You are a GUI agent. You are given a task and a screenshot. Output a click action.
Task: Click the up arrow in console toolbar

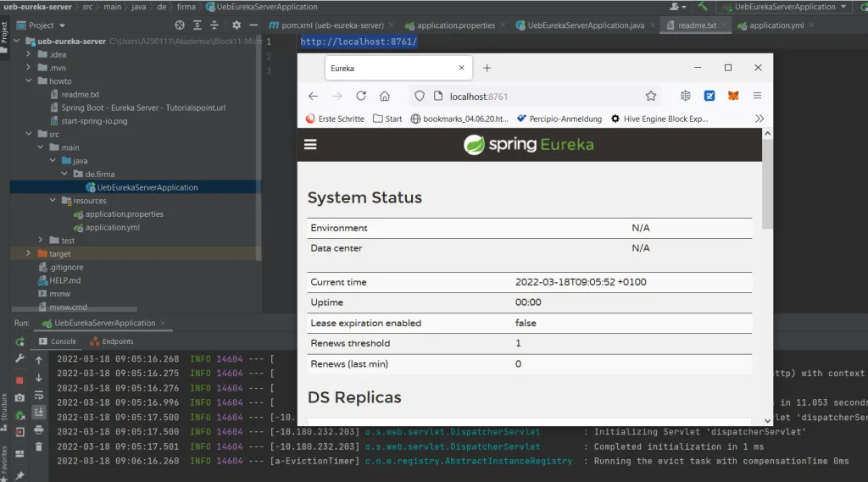click(x=39, y=360)
